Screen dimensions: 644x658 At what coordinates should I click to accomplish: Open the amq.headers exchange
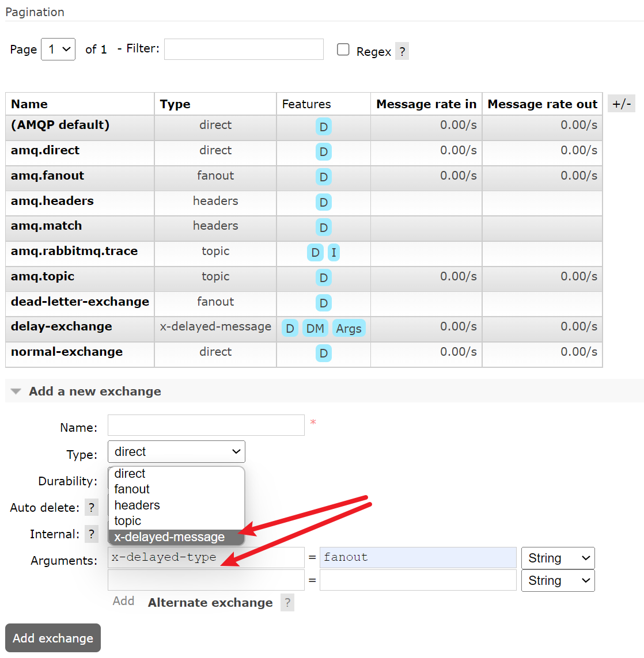(52, 200)
